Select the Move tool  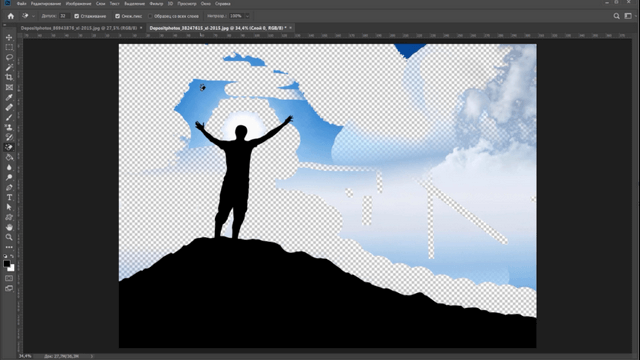click(9, 38)
